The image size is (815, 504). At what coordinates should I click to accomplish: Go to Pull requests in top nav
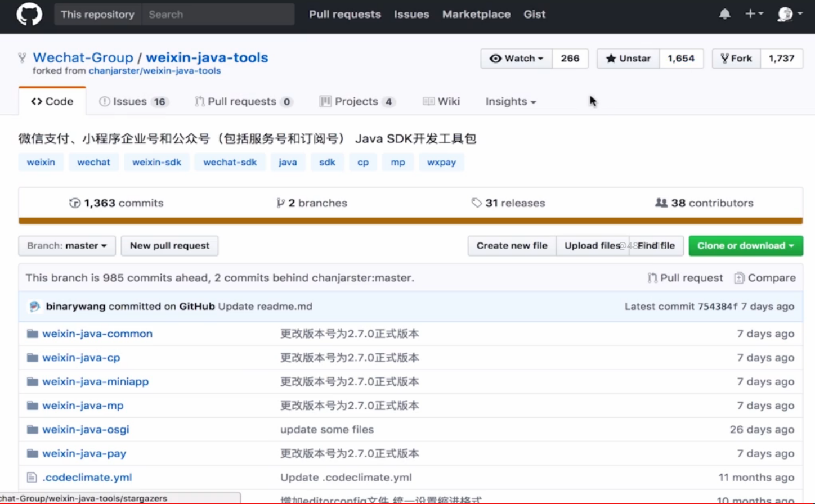pyautogui.click(x=345, y=15)
